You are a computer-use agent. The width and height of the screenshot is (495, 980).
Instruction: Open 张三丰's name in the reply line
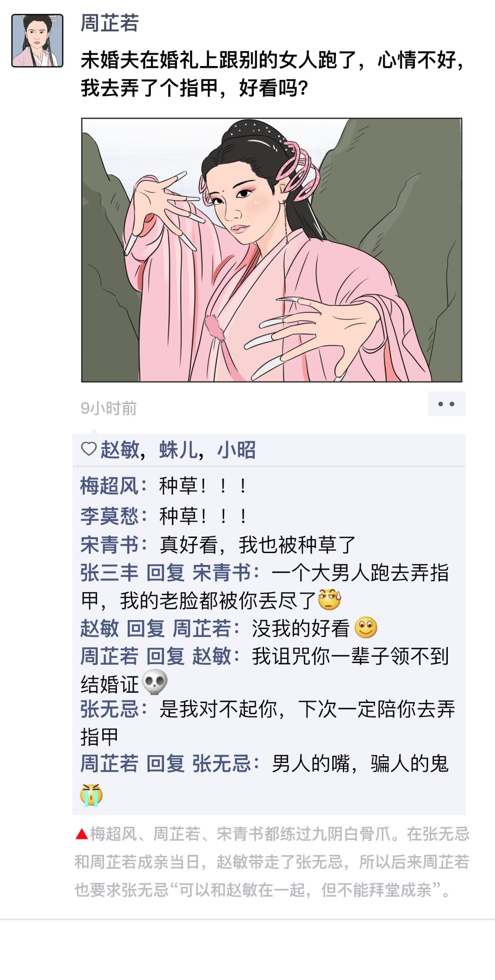[x=110, y=572]
